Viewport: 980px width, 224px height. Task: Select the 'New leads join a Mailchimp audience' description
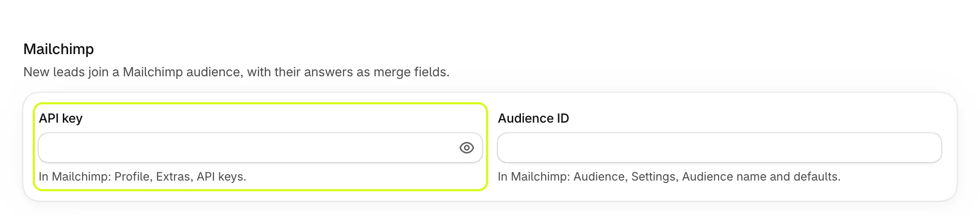pyautogui.click(x=236, y=72)
